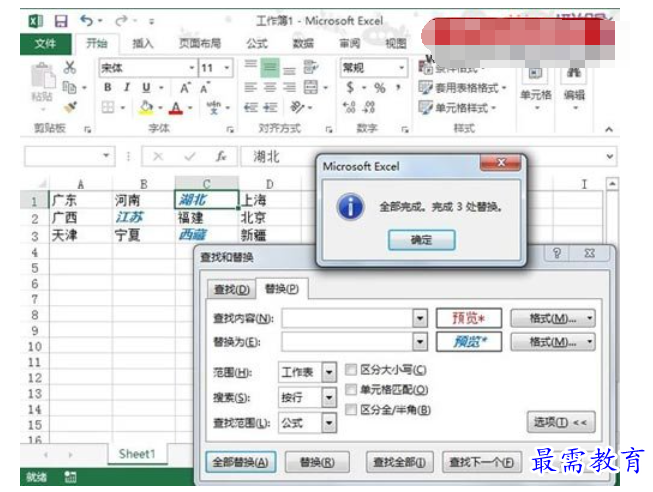Image resolution: width=653 pixels, height=492 pixels.
Task: Align text right
Action: (289, 87)
